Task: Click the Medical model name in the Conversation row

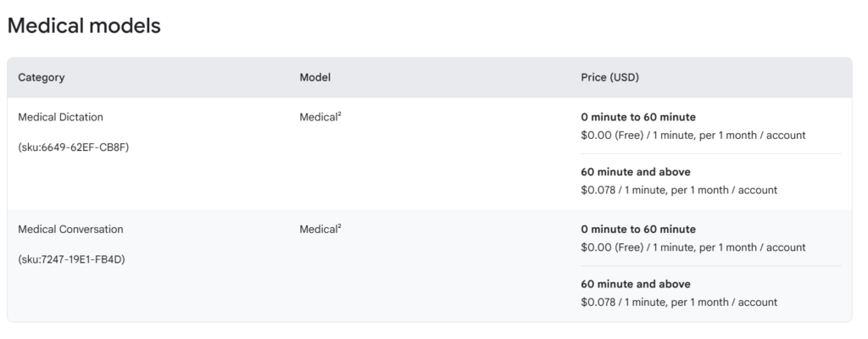Action: (318, 229)
